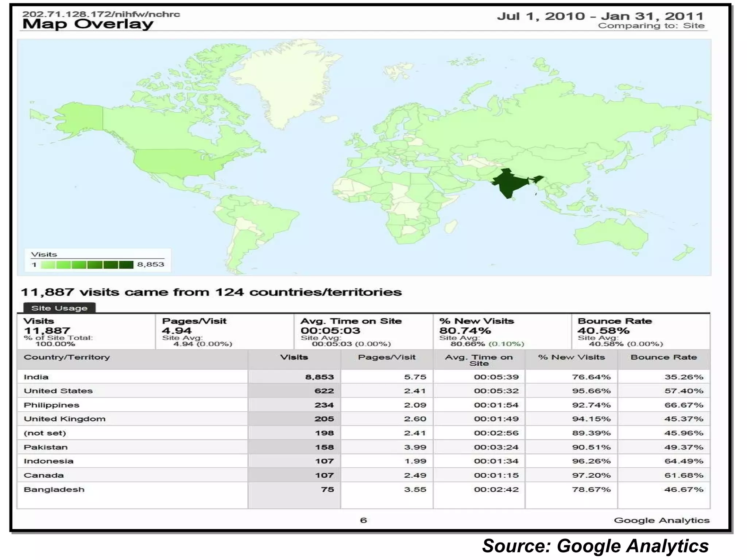Click the darkest green Visits legend swatch
747x560 pixels.
point(126,265)
